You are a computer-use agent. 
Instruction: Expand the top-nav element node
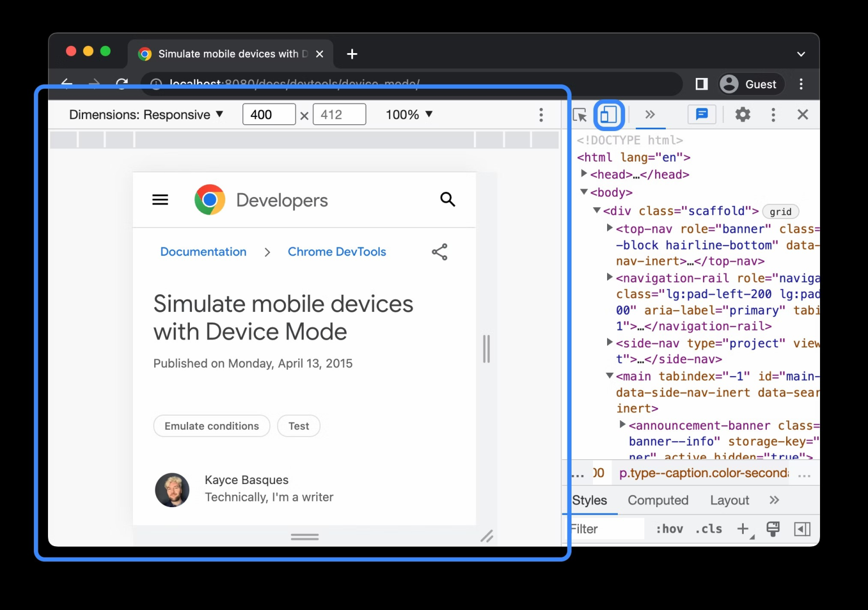tap(609, 228)
